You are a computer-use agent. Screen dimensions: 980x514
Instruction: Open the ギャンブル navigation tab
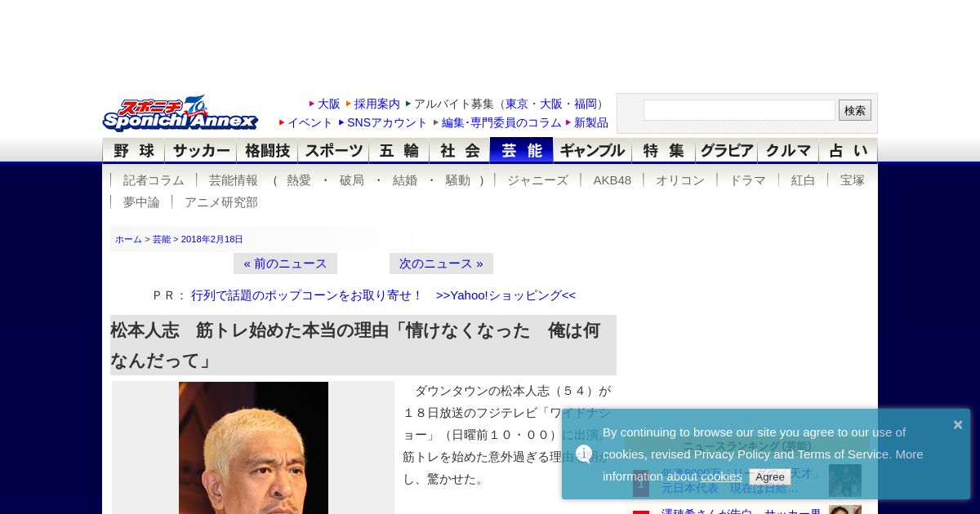(x=593, y=150)
